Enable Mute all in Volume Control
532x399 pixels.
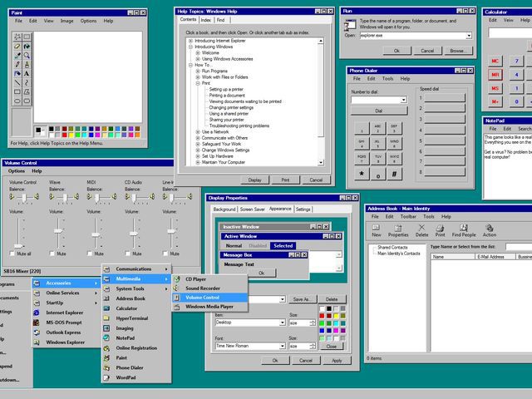tap(12, 254)
